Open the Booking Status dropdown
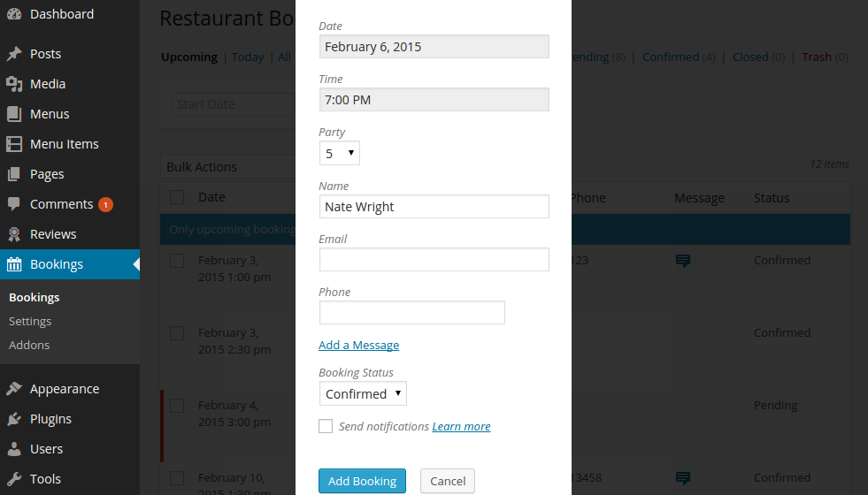The height and width of the screenshot is (495, 868). [x=363, y=393]
